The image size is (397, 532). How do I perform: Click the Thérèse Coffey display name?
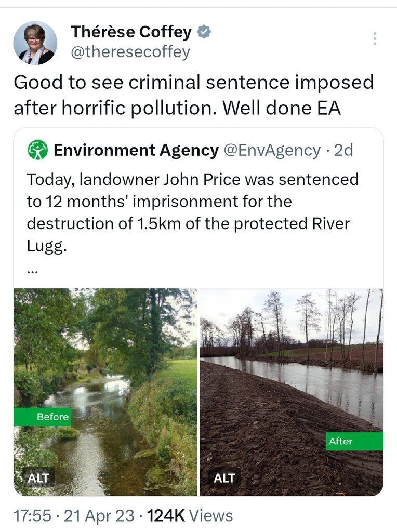(131, 32)
